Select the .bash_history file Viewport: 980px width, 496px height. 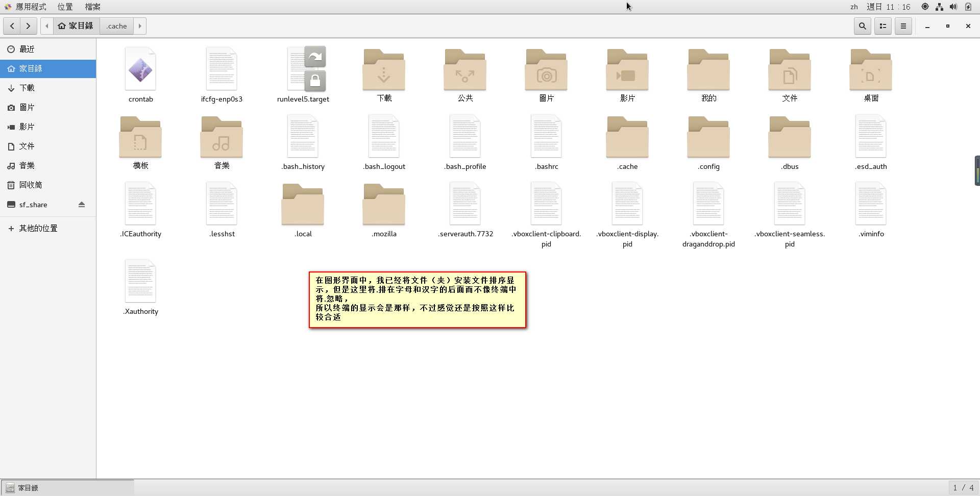point(303,137)
